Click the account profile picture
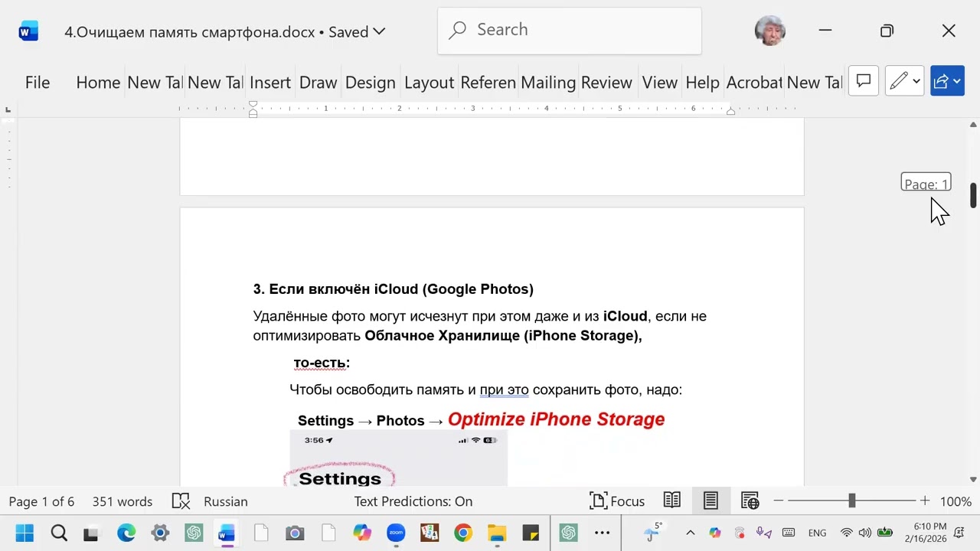Viewport: 980px width, 551px height. (770, 31)
